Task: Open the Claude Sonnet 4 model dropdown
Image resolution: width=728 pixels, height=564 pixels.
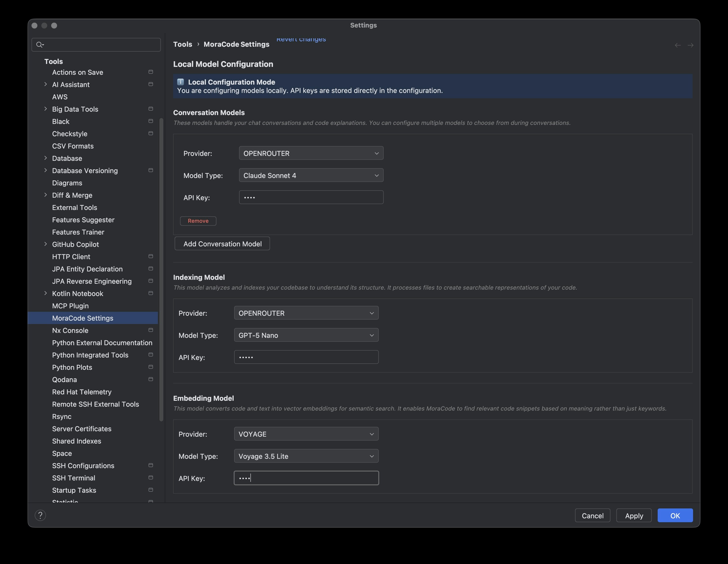Action: pyautogui.click(x=311, y=175)
